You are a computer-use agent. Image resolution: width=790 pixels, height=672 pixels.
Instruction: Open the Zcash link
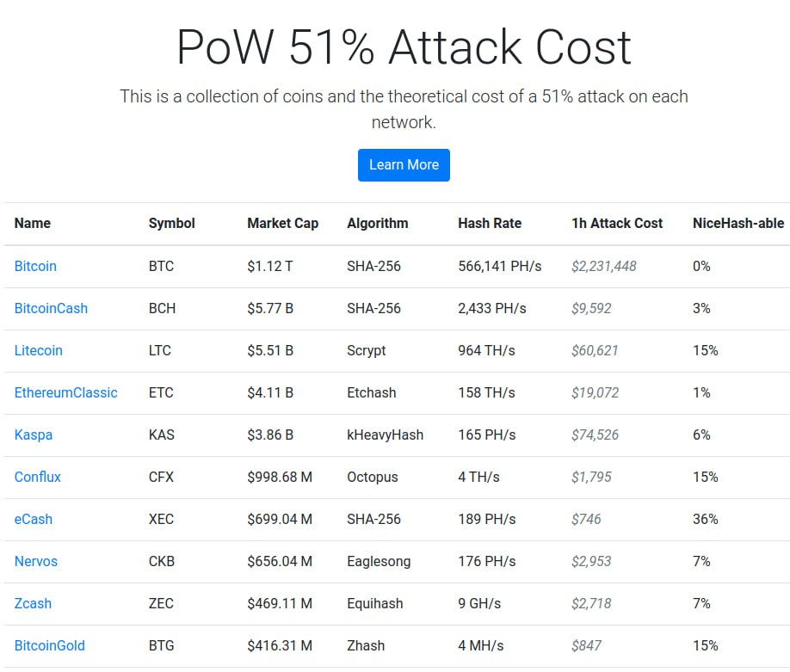[x=33, y=604]
